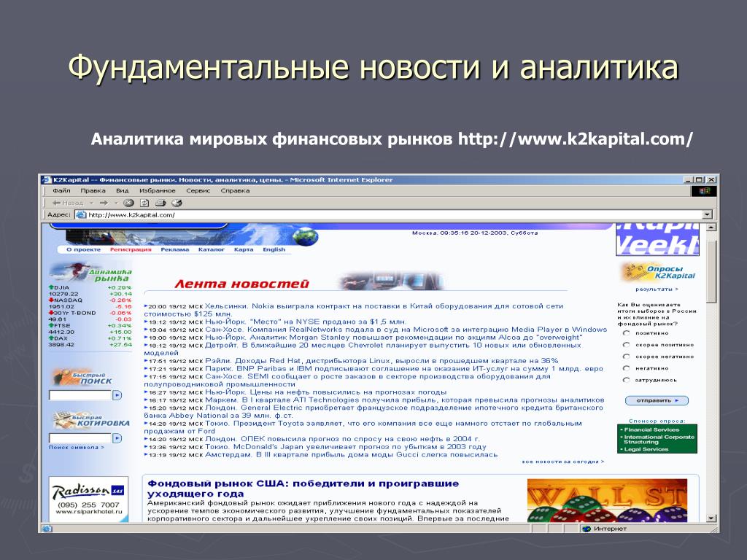The height and width of the screenshot is (560, 747).
Task: Open the Файл menu
Action: tap(61, 190)
